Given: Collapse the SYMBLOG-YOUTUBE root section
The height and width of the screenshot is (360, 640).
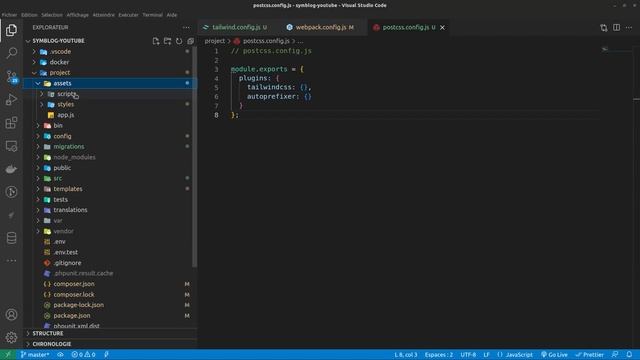Looking at the screenshot, I should (58, 41).
